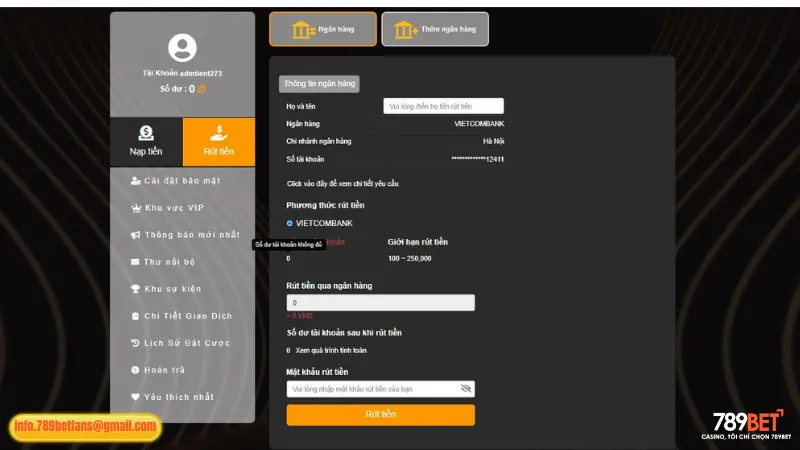Click the add-bank icon in Thêm ngân hàng
This screenshot has width=800, height=450.
[406, 30]
